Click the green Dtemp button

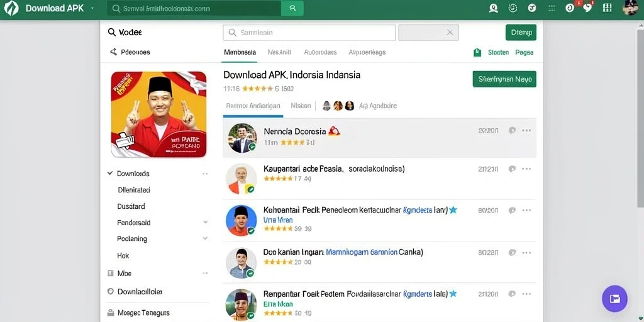click(521, 33)
